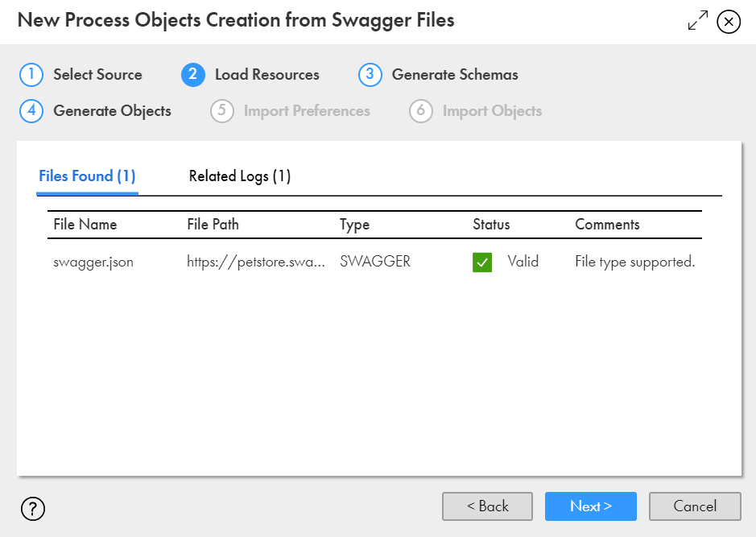Click step 2 circle for Load Resources
The height and width of the screenshot is (537, 756).
coord(193,75)
